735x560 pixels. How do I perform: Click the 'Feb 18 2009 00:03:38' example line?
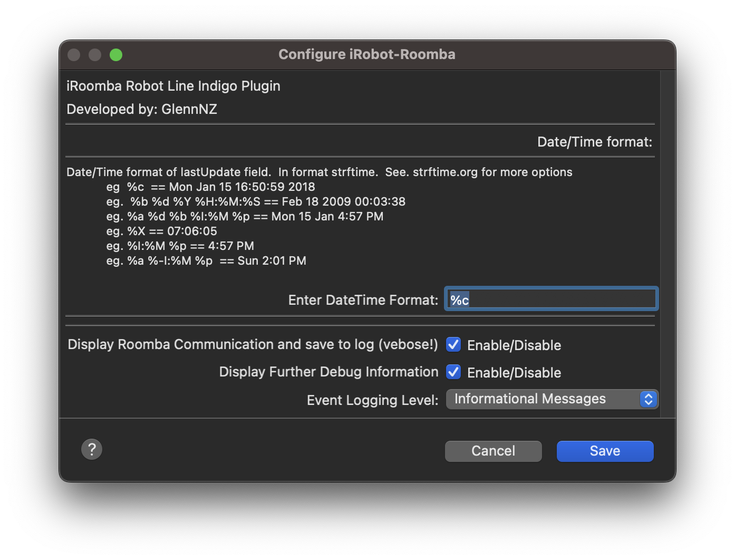point(256,201)
